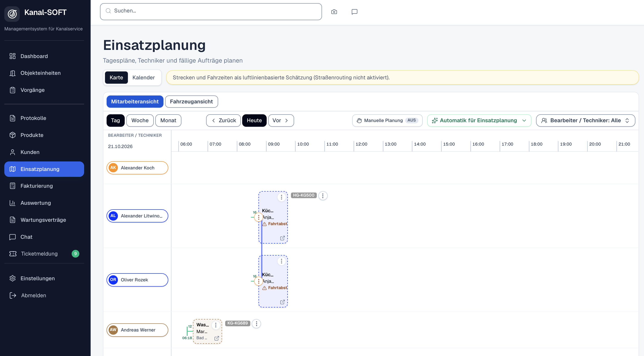Open Ticketmeldung with 9 badge
This screenshot has width=644, height=356.
click(44, 254)
